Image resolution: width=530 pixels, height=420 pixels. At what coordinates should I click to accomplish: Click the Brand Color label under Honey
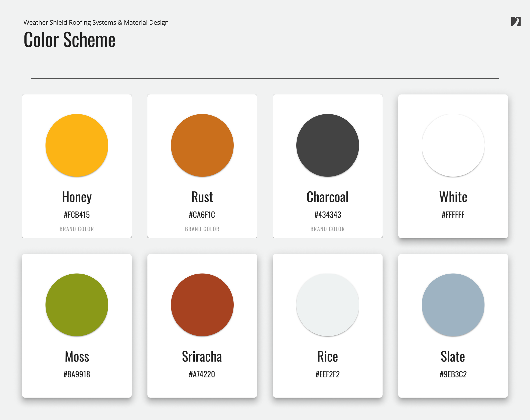[77, 229]
